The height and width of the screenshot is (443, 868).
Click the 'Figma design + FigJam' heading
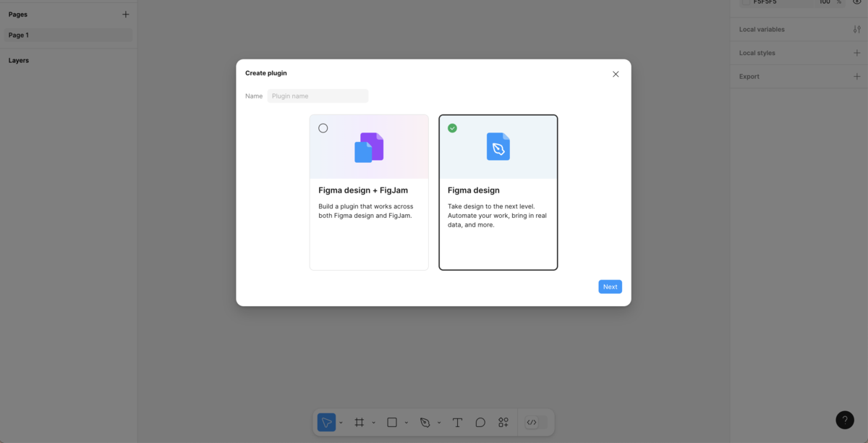pos(363,190)
